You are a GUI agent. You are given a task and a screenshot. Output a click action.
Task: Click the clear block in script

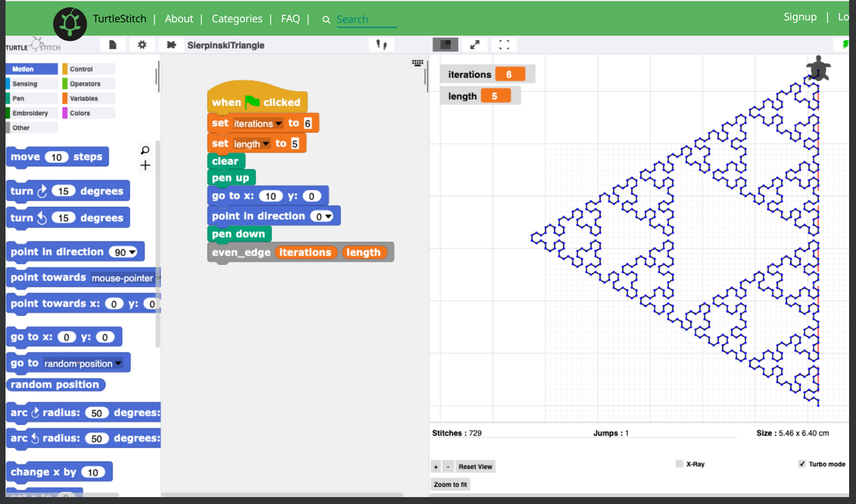click(x=226, y=161)
